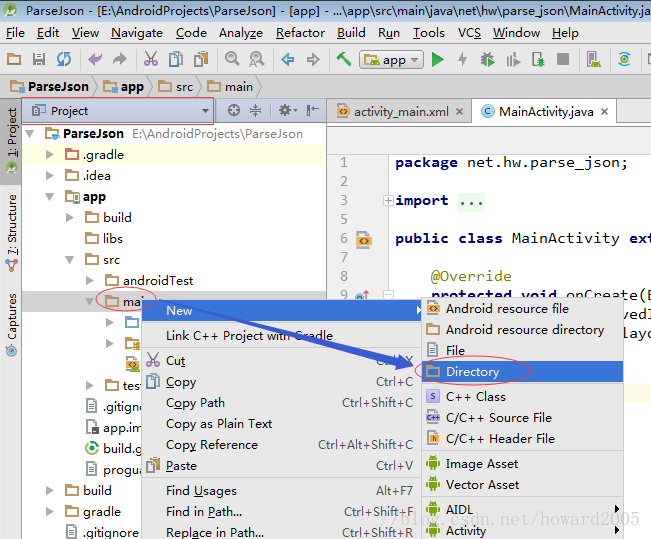Click the Synchronize refresh icon
Viewport: 651px width, 539px height.
click(x=64, y=59)
